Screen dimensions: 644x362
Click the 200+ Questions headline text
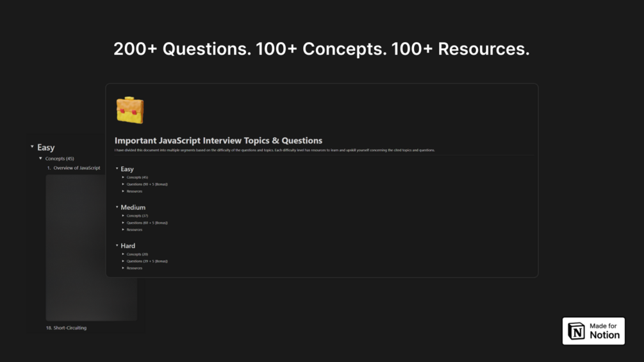pos(322,49)
